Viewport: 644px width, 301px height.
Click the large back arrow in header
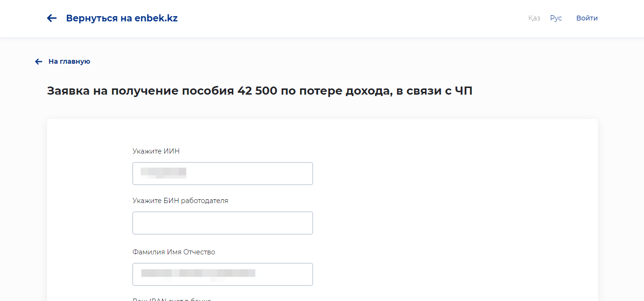point(52,18)
